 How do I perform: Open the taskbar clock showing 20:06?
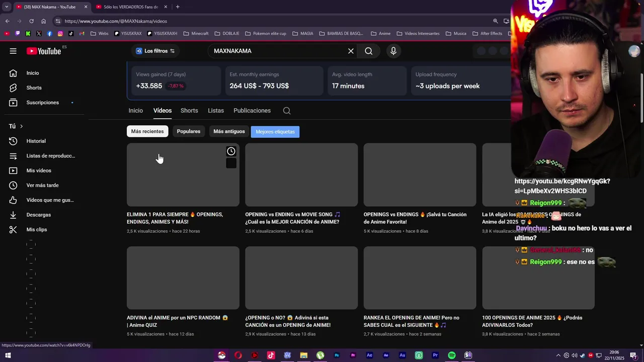point(615,355)
